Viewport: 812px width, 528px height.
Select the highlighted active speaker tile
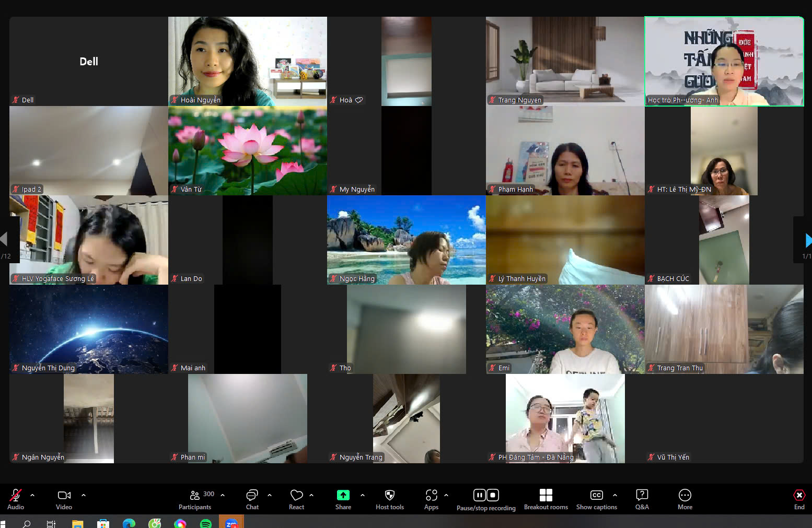(724, 61)
